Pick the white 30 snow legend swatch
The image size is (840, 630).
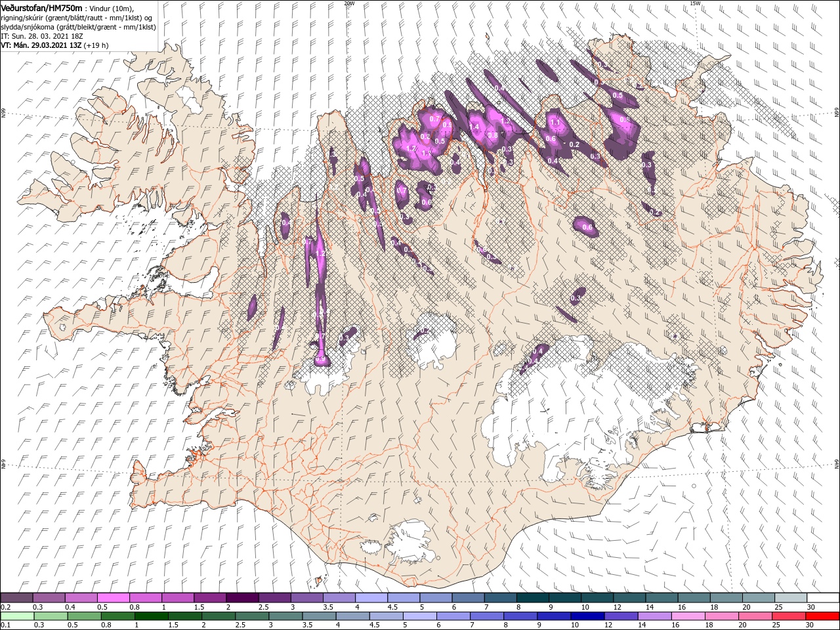point(822,598)
